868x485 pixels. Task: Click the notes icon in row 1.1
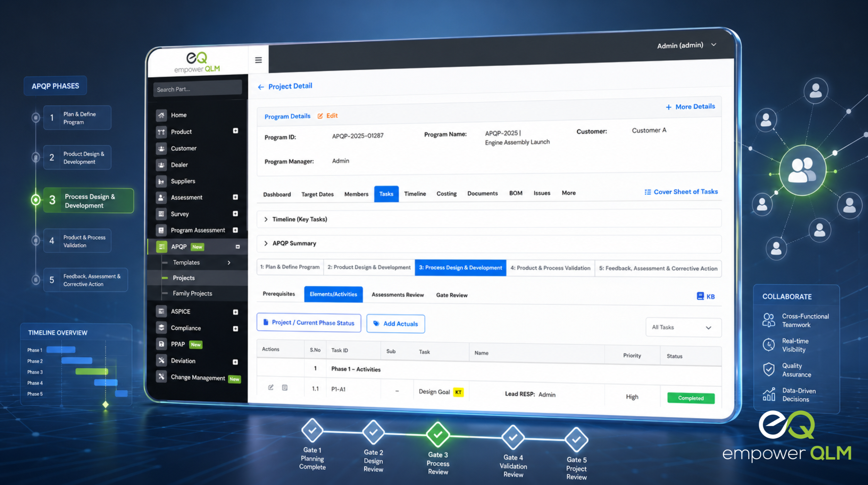tap(285, 387)
